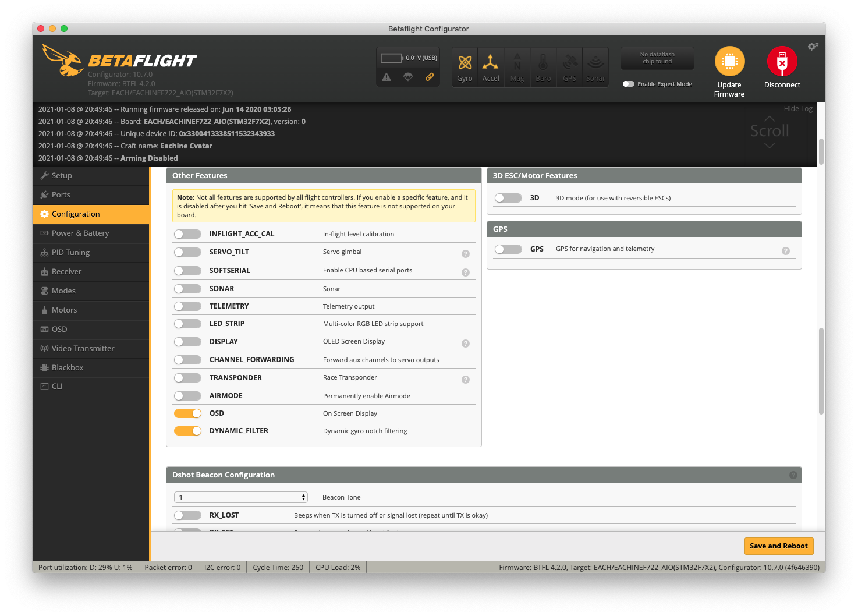Open help for SOFTSERIAL feature
The width and height of the screenshot is (858, 616).
(x=466, y=272)
